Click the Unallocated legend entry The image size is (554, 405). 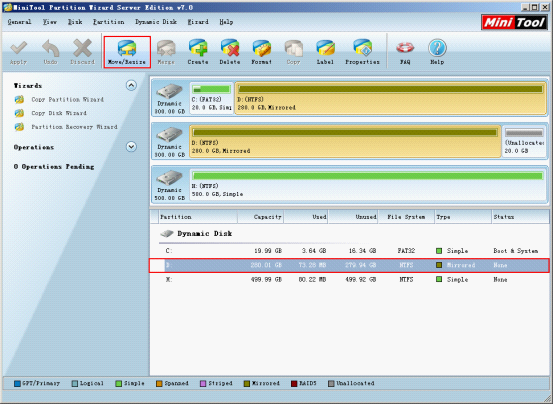[351, 383]
